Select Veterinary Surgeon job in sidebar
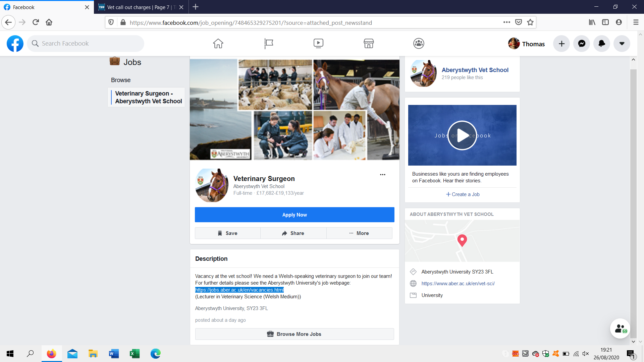 148,97
